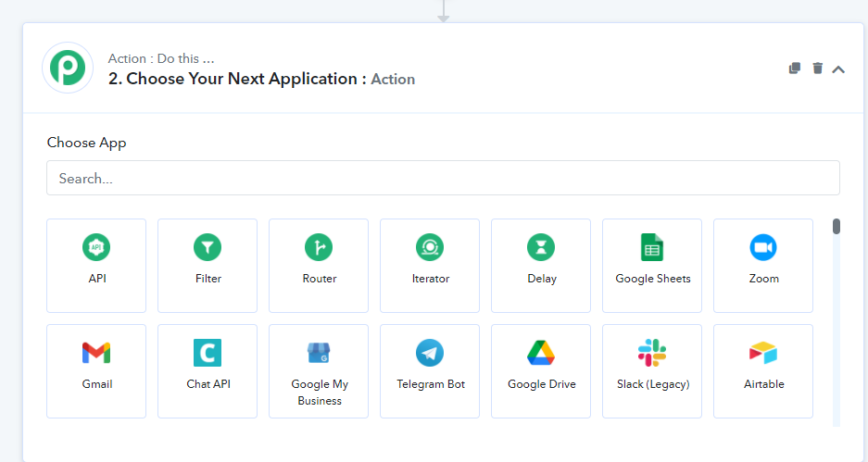Select the API app icon
The image size is (868, 462).
point(96,247)
